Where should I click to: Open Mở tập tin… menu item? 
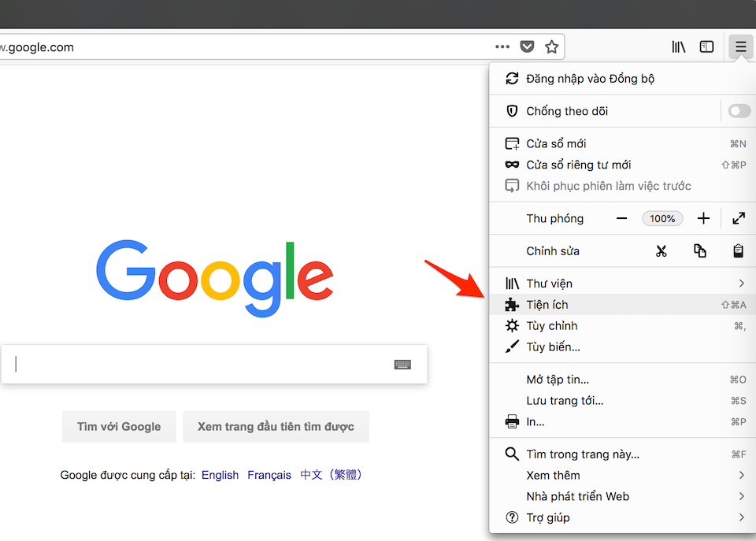pyautogui.click(x=622, y=380)
